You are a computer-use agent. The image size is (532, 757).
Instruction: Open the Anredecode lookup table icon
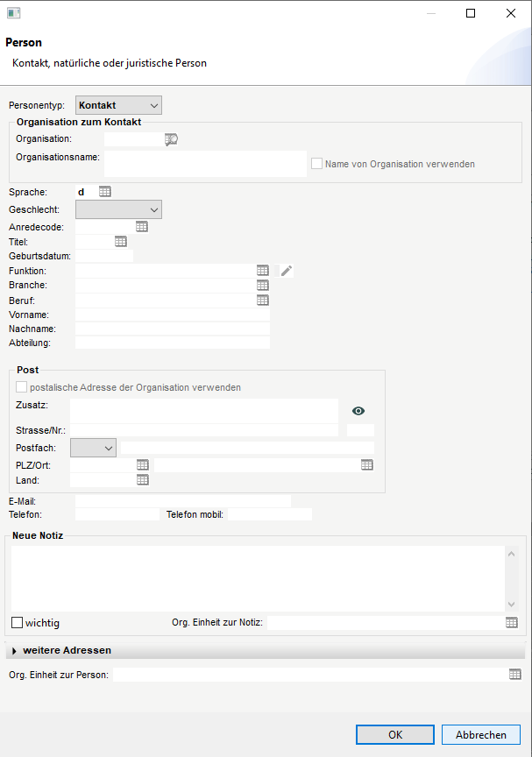[x=142, y=226]
